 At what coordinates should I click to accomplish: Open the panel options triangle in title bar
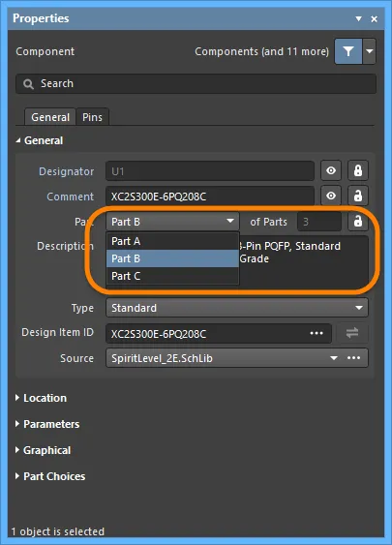(359, 18)
